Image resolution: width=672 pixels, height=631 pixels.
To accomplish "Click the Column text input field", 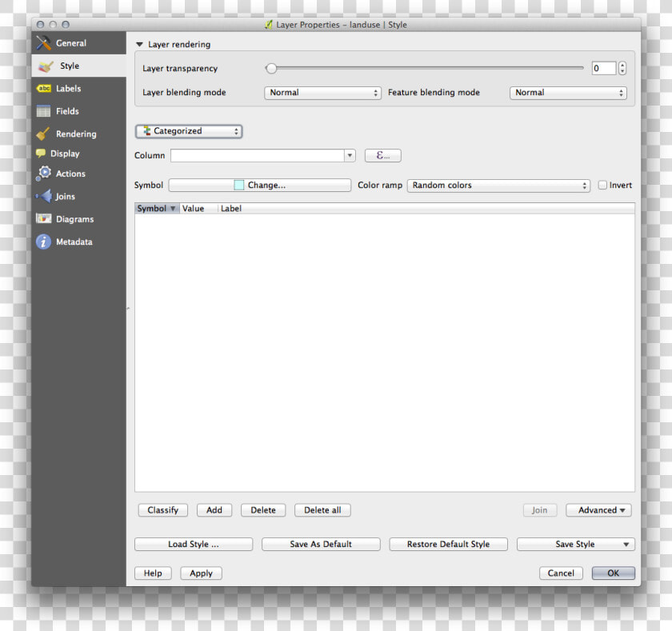I will pos(257,155).
